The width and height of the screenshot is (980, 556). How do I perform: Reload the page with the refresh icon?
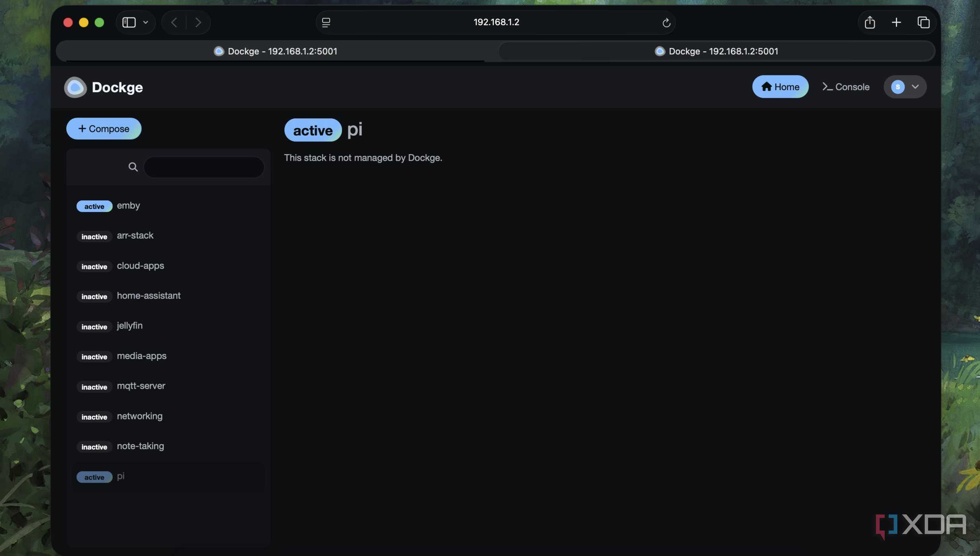tap(666, 23)
